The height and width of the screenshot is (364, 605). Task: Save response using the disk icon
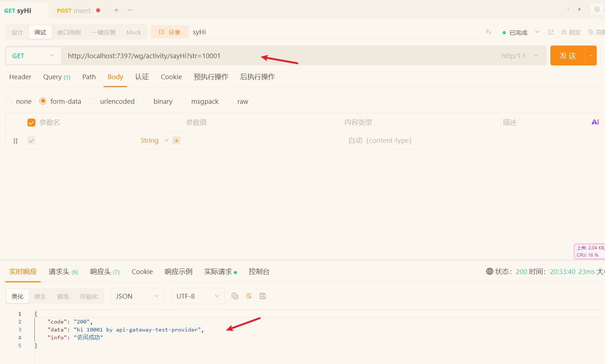(263, 296)
